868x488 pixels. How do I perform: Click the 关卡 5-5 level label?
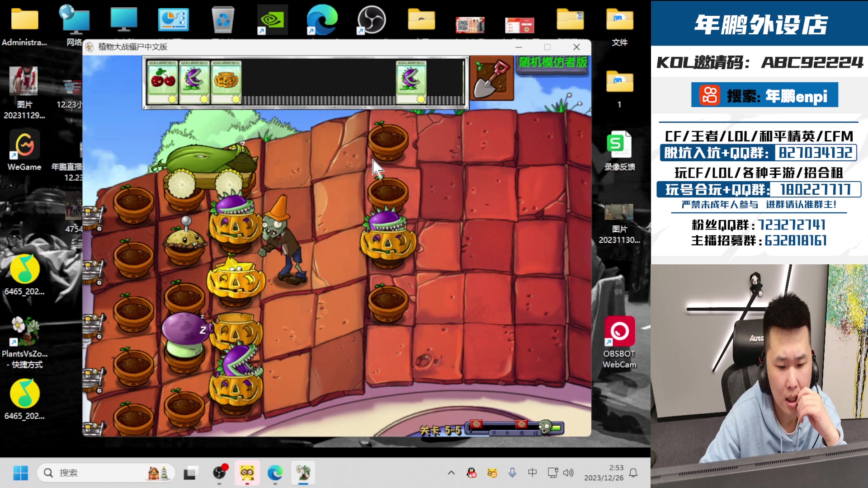[x=441, y=431]
